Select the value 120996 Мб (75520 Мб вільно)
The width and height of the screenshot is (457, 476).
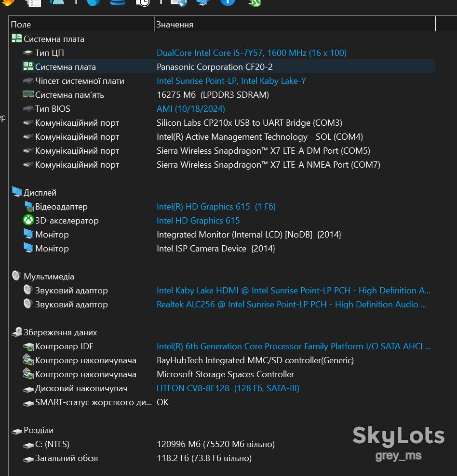tap(215, 444)
